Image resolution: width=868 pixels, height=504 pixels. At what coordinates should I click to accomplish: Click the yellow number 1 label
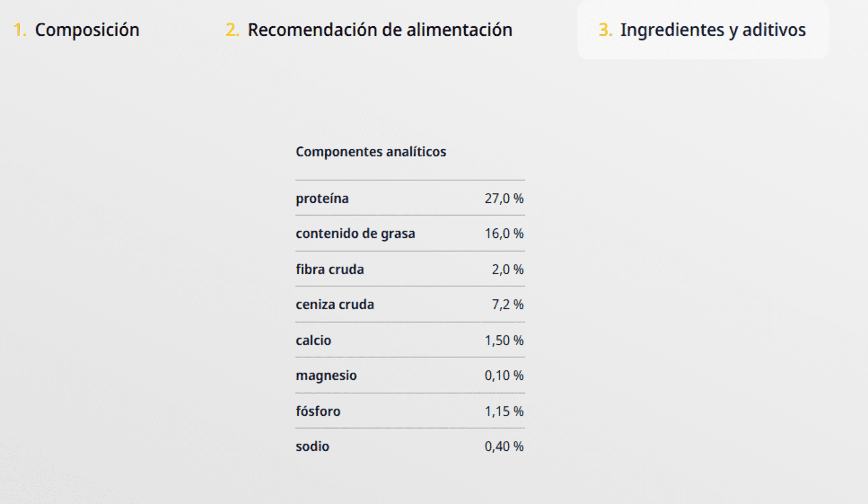[x=20, y=30]
